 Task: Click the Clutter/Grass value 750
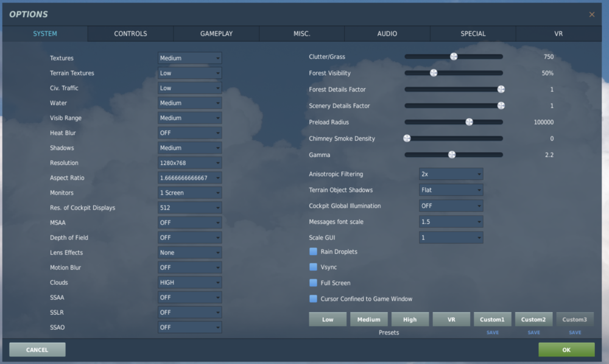pyautogui.click(x=549, y=57)
